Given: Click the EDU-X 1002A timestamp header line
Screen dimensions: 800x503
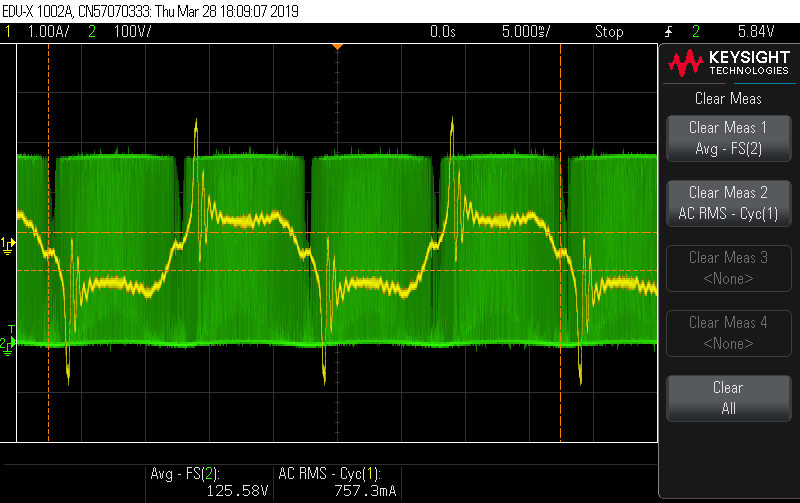Looking at the screenshot, I should point(151,11).
